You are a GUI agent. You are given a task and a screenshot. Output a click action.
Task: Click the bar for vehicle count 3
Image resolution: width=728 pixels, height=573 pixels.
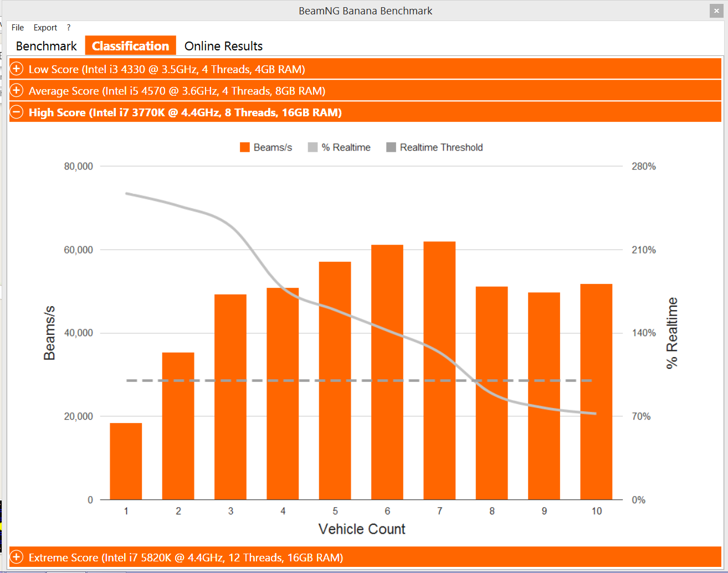[x=230, y=398]
